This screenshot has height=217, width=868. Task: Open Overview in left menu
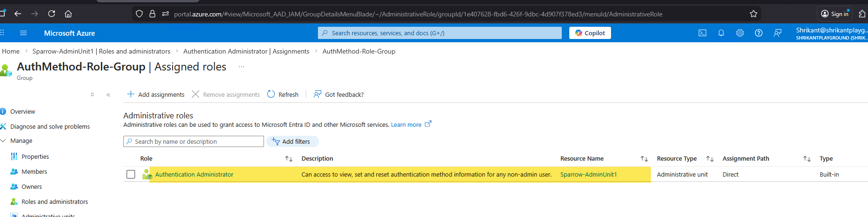(x=23, y=111)
